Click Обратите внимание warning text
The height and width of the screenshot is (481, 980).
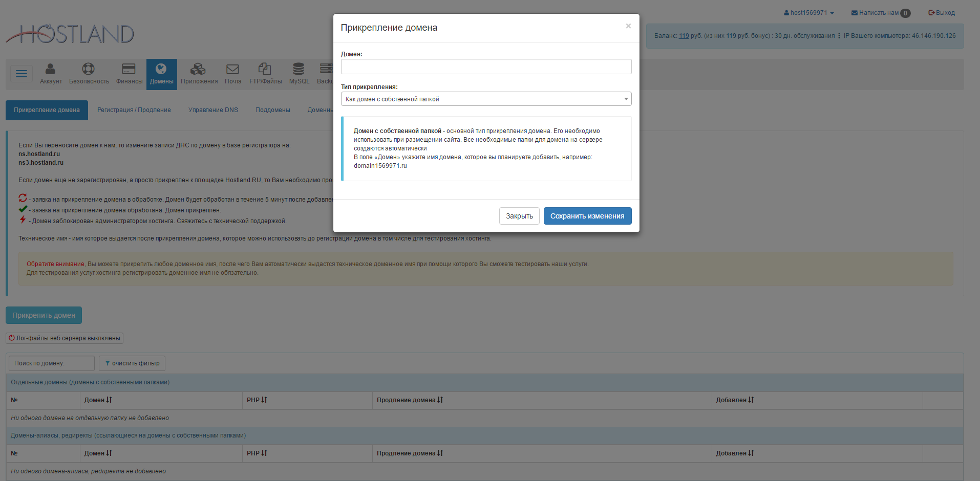[x=55, y=264]
